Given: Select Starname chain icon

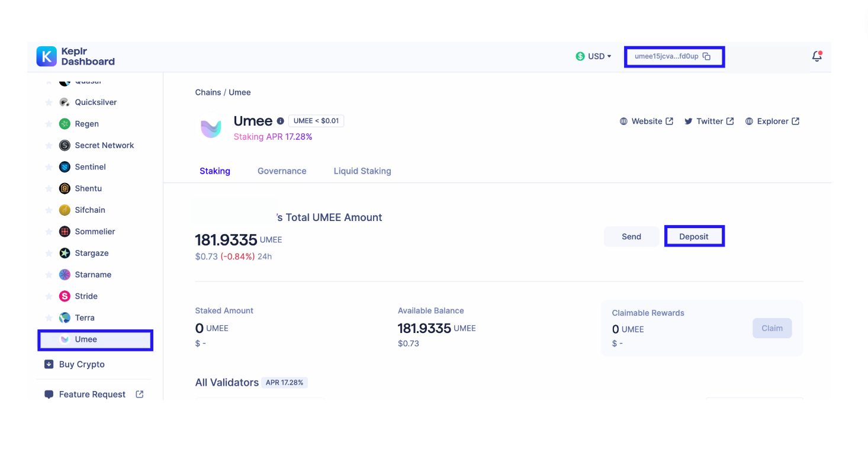Looking at the screenshot, I should pos(65,275).
